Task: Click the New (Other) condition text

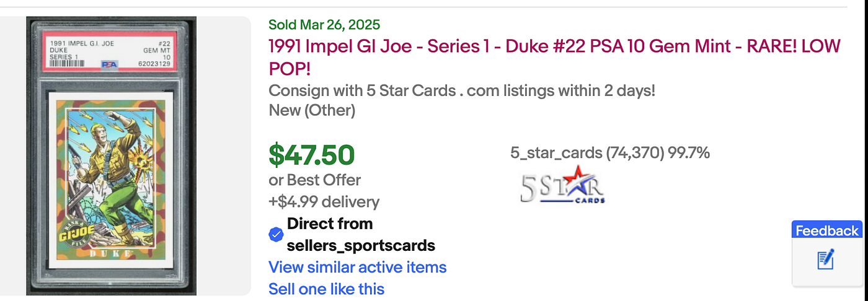Action: click(312, 111)
